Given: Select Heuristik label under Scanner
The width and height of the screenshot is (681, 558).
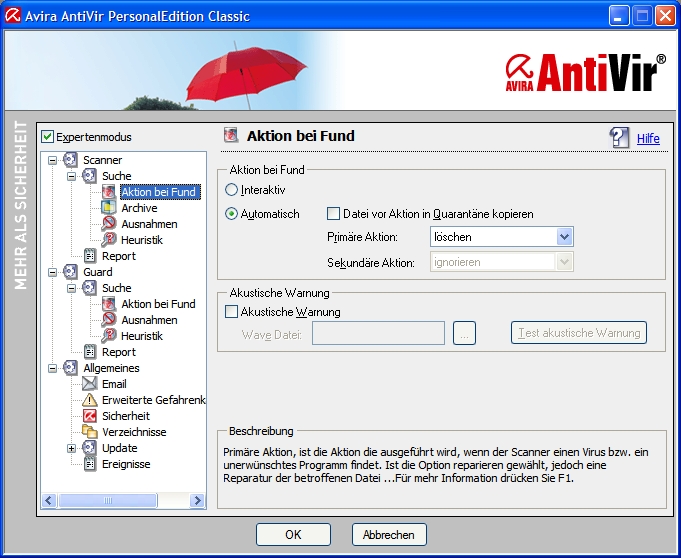Looking at the screenshot, I should pos(142,240).
